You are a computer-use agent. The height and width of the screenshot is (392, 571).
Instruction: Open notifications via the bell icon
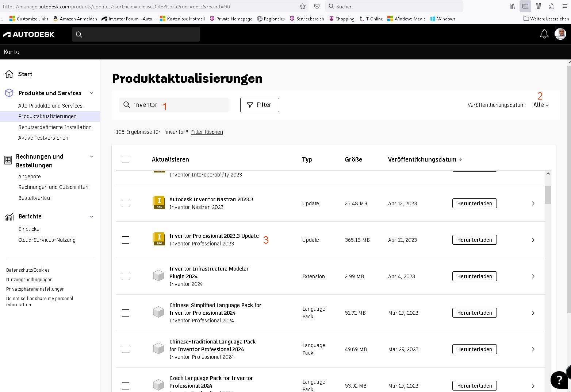pos(544,34)
